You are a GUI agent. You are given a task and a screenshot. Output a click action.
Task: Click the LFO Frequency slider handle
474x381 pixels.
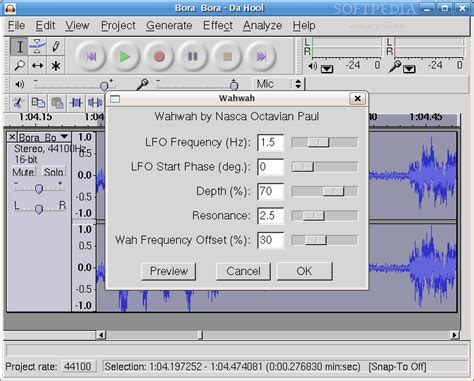point(319,143)
